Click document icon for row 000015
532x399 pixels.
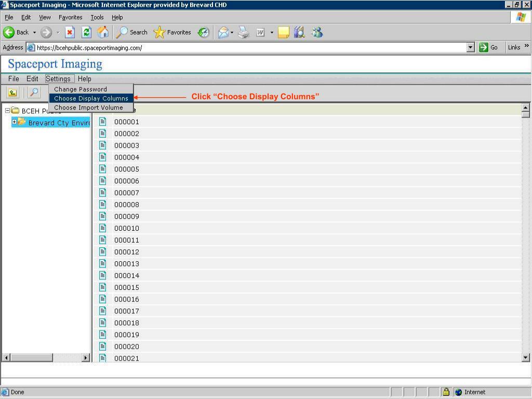(102, 287)
